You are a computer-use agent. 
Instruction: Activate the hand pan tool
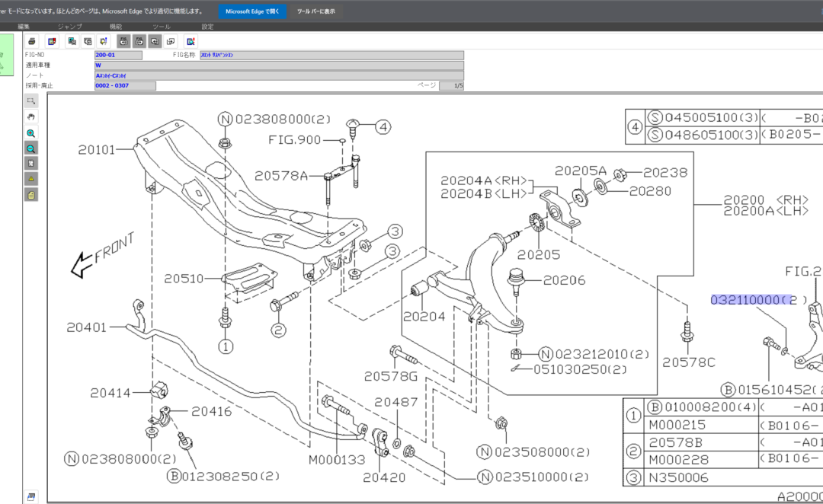click(x=31, y=116)
